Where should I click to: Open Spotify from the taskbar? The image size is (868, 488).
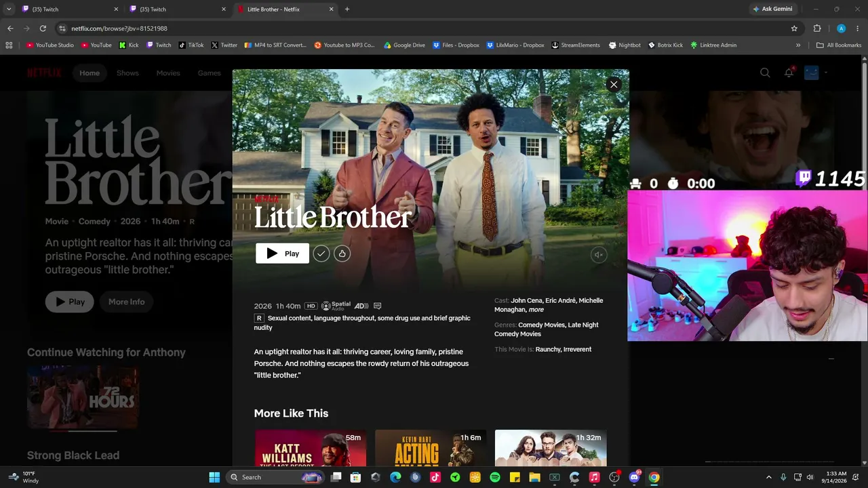point(495,477)
